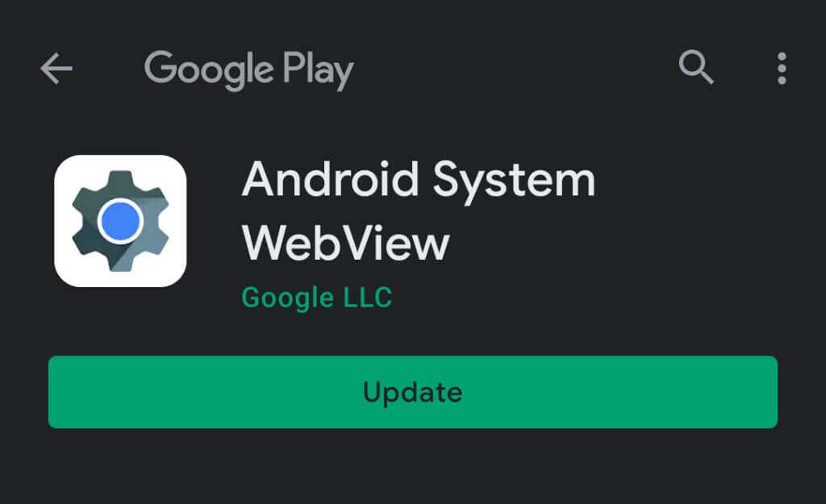Open search with the magnifying glass icon
This screenshot has height=504, width=826.
(695, 68)
